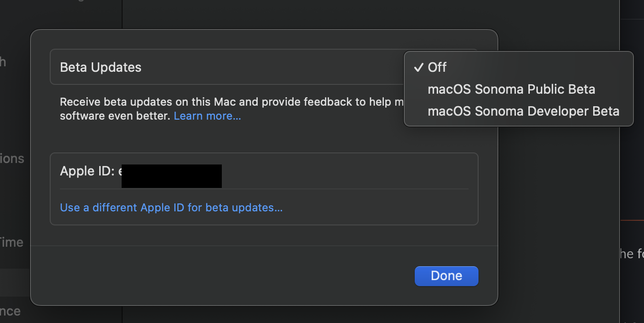The width and height of the screenshot is (644, 323).
Task: Click the redacted Apple ID email box
Action: pos(171,176)
